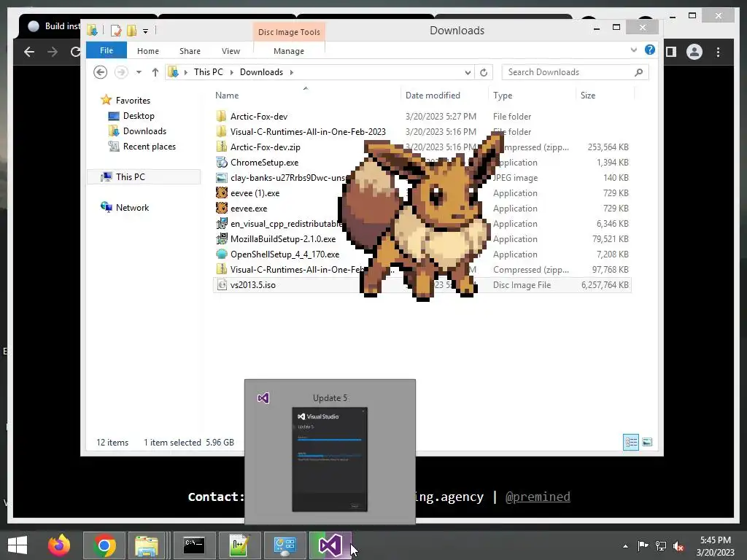
Task: Click the Disc Image Tools contextual tab header
Action: pos(289,32)
